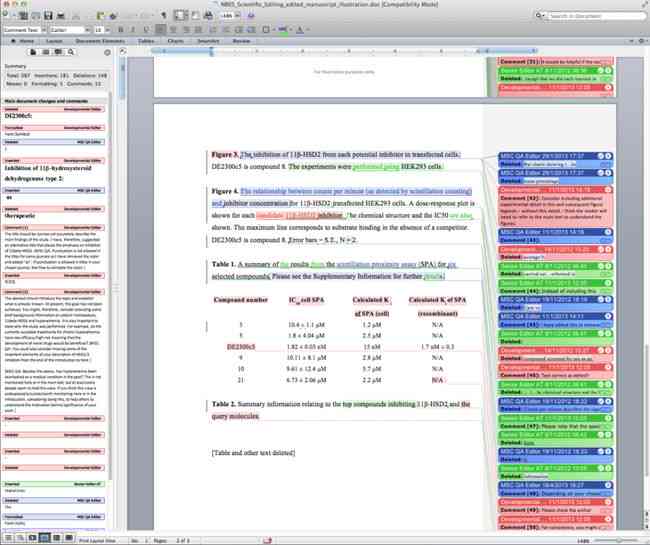Click the Borders icon in formatting bar
Image resolution: width=650 pixels, height=545 pixels.
pos(266,30)
